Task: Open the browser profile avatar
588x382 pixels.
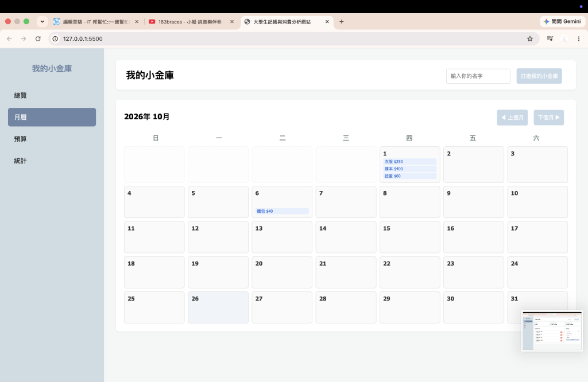Action: coord(564,38)
